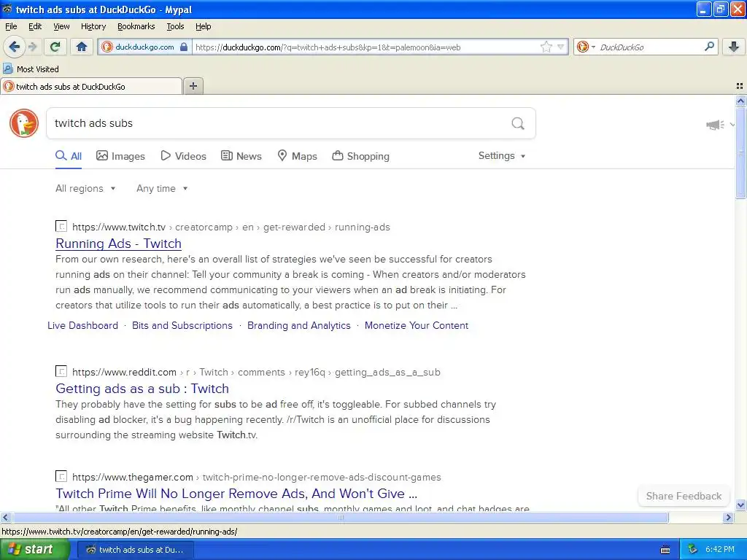The height and width of the screenshot is (560, 747).
Task: Open the View menu
Action: tap(61, 26)
